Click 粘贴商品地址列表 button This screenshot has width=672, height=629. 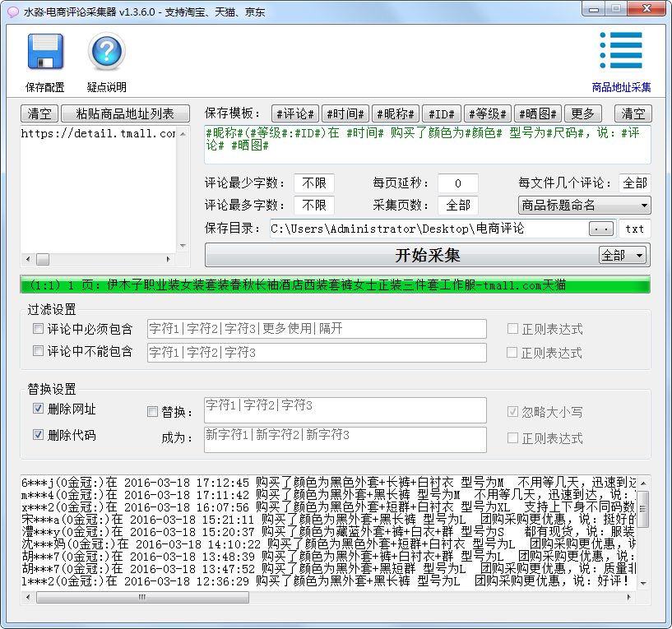coord(126,113)
